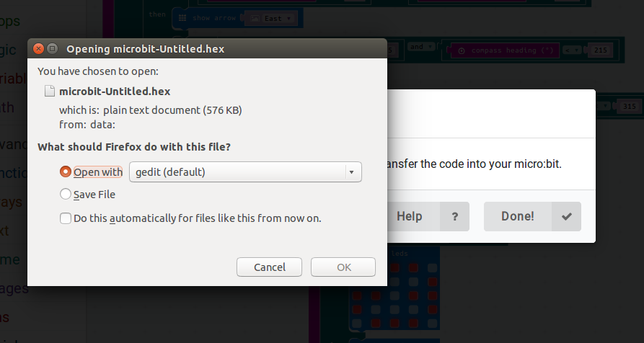Viewport: 644px width, 343px height.
Task: Click the dialog's gray window button
Action: point(52,49)
